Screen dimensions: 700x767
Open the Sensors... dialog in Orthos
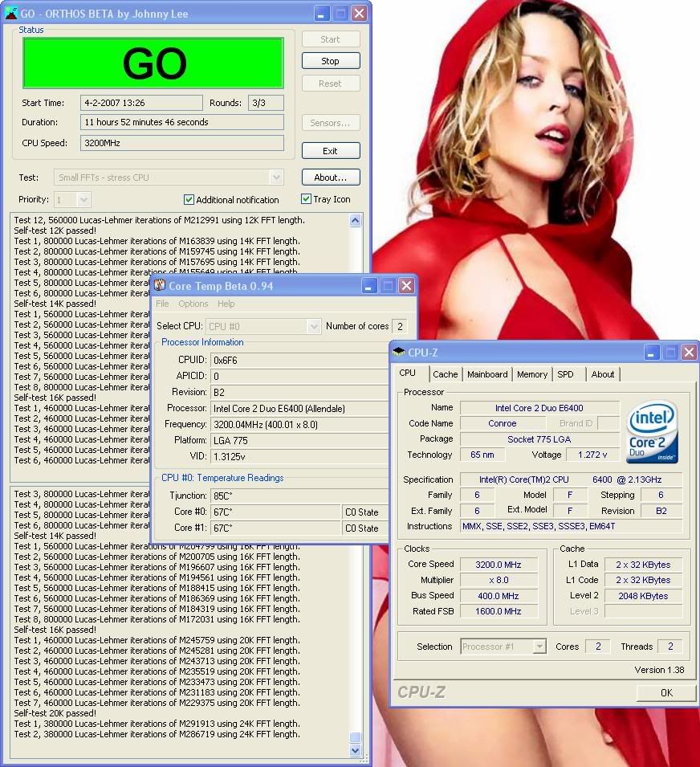click(x=331, y=123)
